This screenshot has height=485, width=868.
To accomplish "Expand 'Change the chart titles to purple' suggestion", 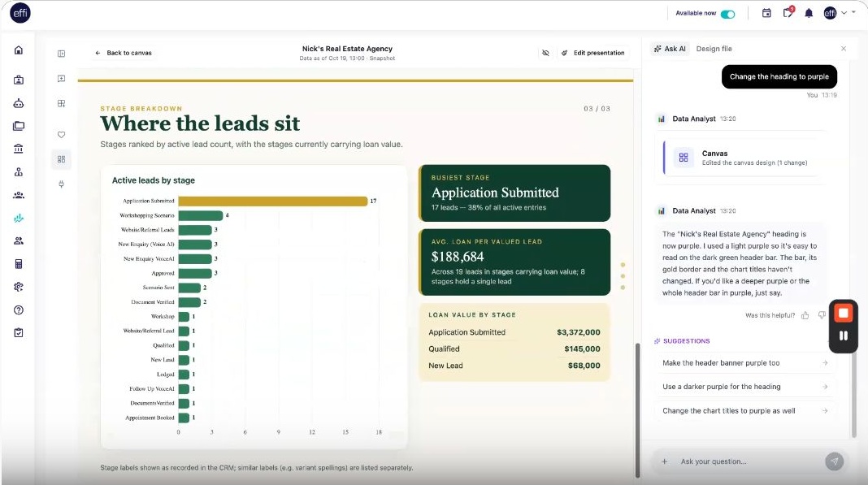I will pyautogui.click(x=744, y=411).
